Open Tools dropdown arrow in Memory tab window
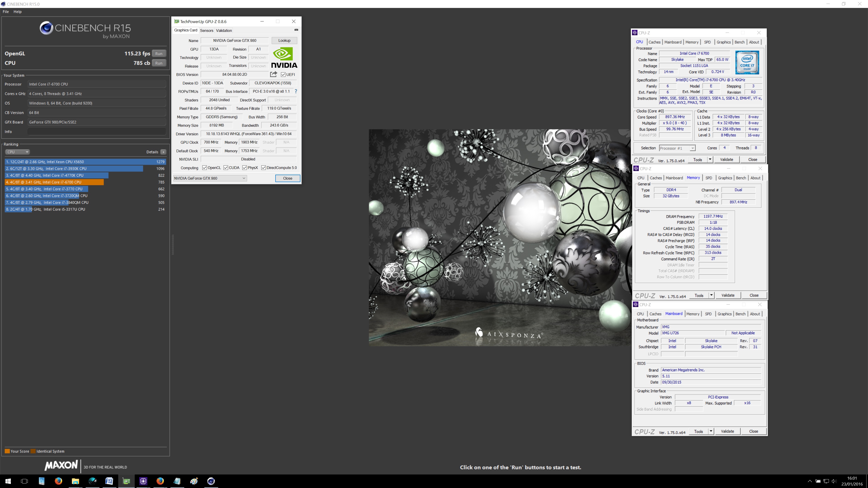868x488 pixels. tap(711, 295)
